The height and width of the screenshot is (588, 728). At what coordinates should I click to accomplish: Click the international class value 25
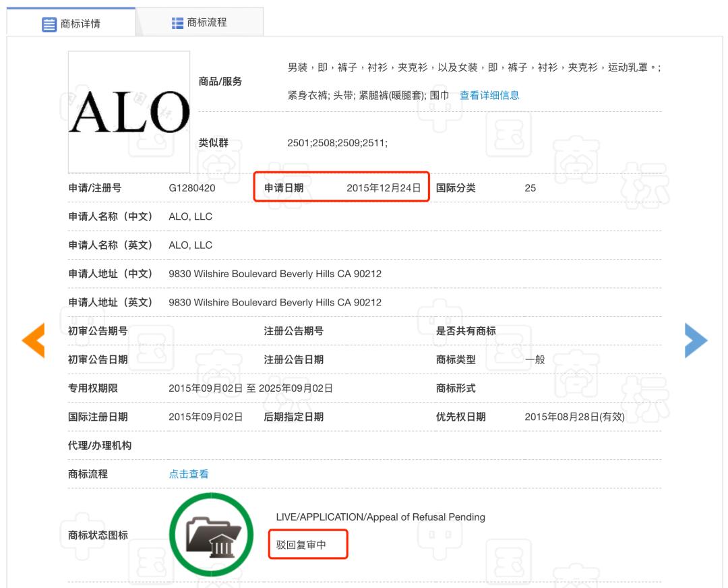point(530,188)
